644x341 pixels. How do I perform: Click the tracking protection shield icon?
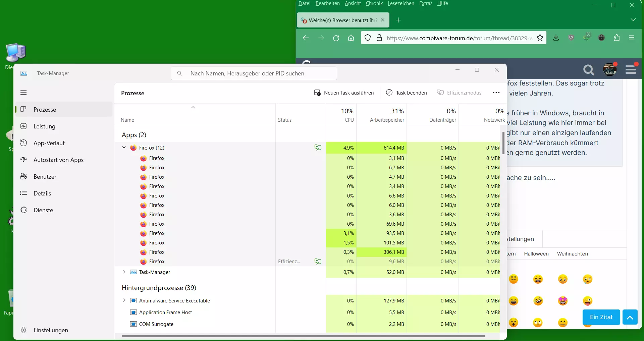[368, 38]
